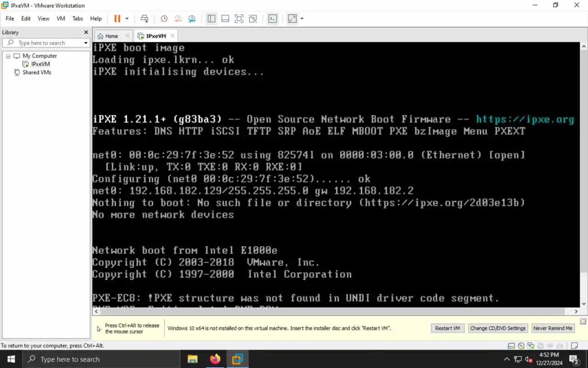Close the IPxeVM tab
The width and height of the screenshot is (588, 368).
[172, 36]
